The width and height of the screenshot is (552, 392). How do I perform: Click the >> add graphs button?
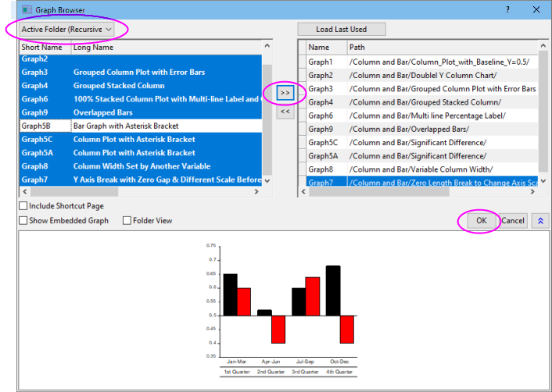coord(285,93)
